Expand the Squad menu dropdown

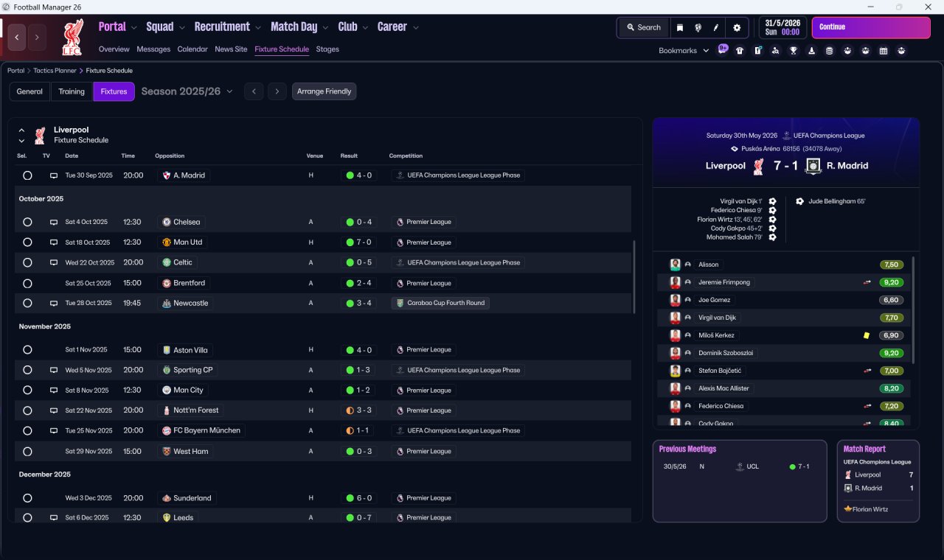coord(181,28)
